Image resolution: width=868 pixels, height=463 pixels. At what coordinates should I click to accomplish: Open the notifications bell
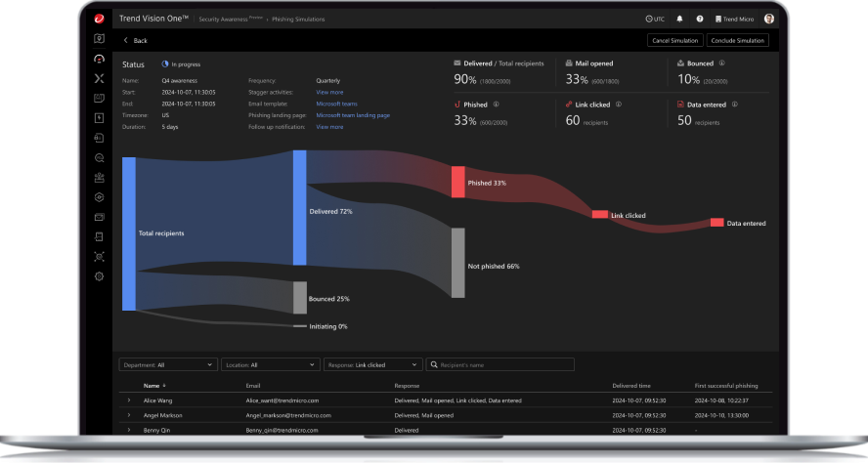(682, 19)
